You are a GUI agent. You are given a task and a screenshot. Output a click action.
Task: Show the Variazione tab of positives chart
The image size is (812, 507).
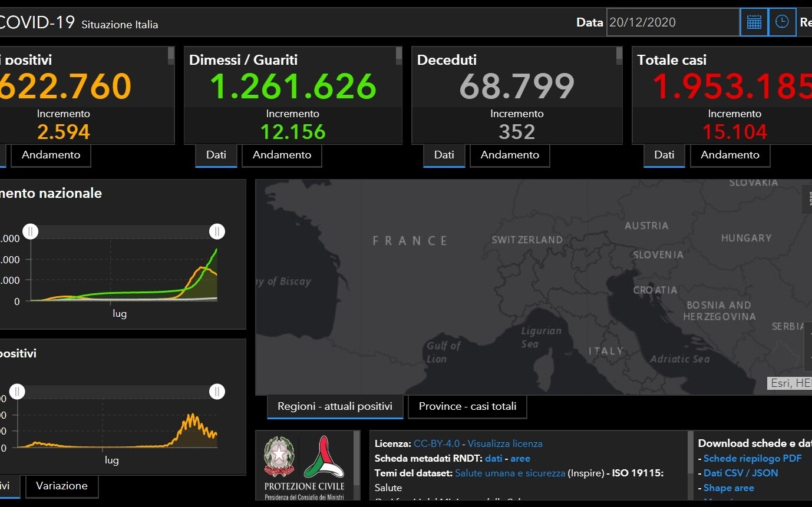click(x=62, y=486)
